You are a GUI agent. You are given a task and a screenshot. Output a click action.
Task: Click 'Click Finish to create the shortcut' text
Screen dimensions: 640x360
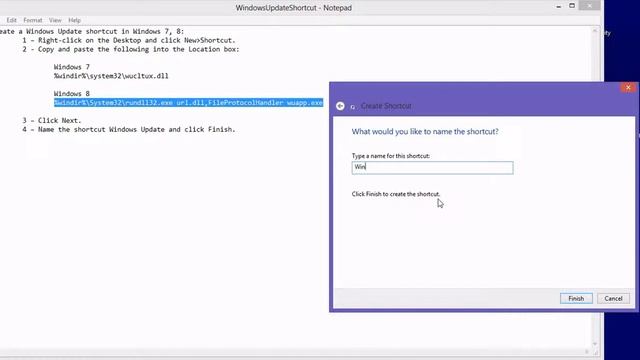[x=396, y=194]
